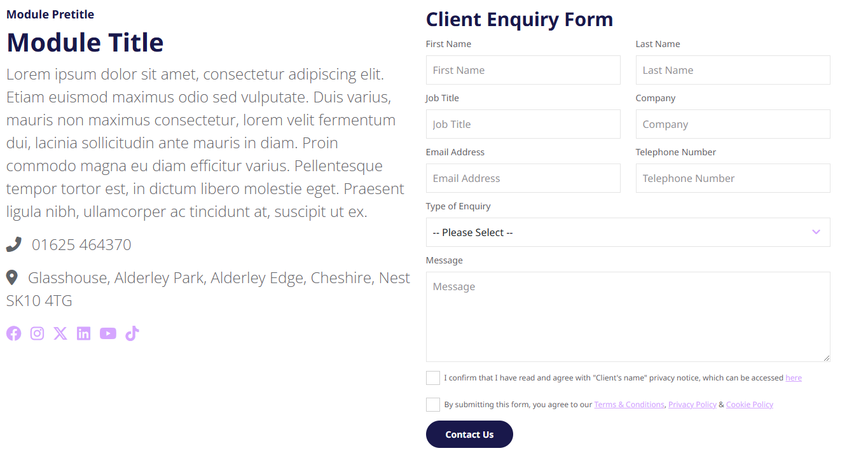Viewport: 868px width, 460px height.
Task: Open the X (Twitter) social icon
Action: coord(60,333)
